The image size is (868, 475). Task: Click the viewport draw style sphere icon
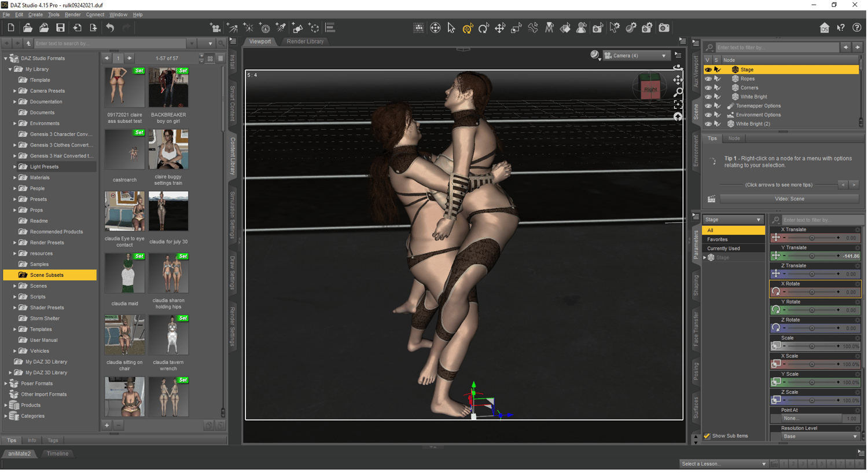(595, 55)
